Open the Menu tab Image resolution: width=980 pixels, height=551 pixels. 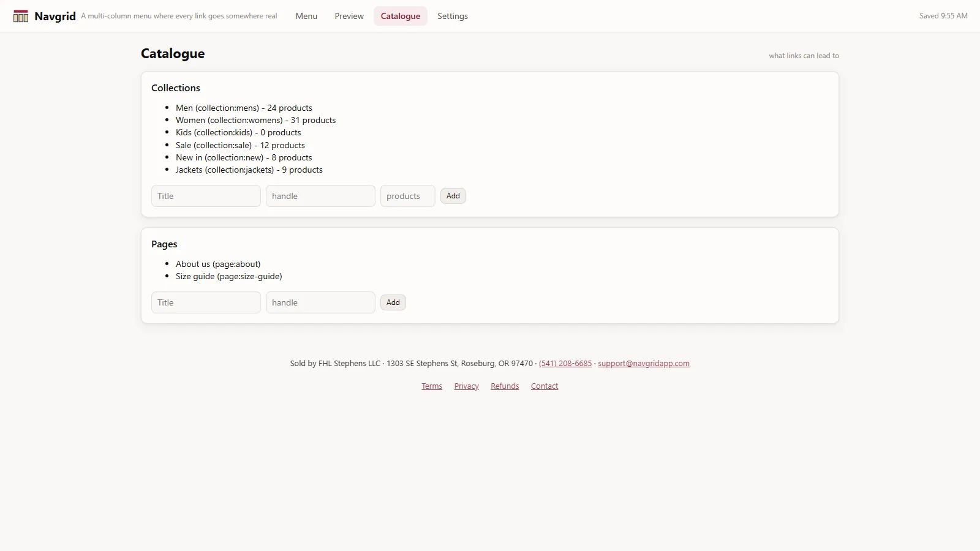click(306, 16)
